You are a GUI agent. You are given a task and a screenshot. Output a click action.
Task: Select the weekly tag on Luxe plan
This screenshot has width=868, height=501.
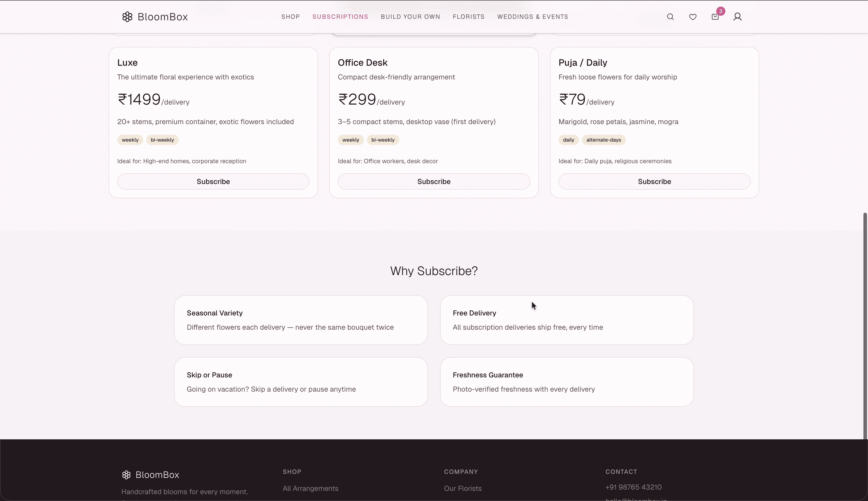pyautogui.click(x=130, y=140)
